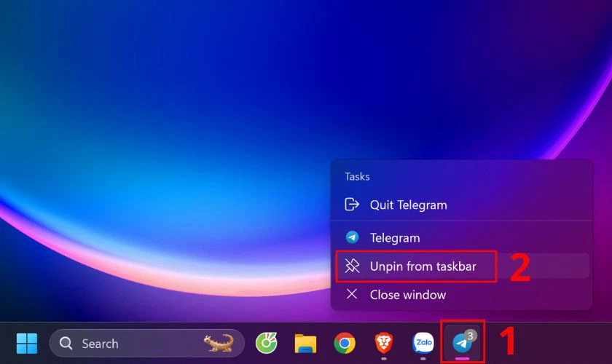Open File Explorer from the taskbar
Screen dimensions: 612x364
(305, 344)
